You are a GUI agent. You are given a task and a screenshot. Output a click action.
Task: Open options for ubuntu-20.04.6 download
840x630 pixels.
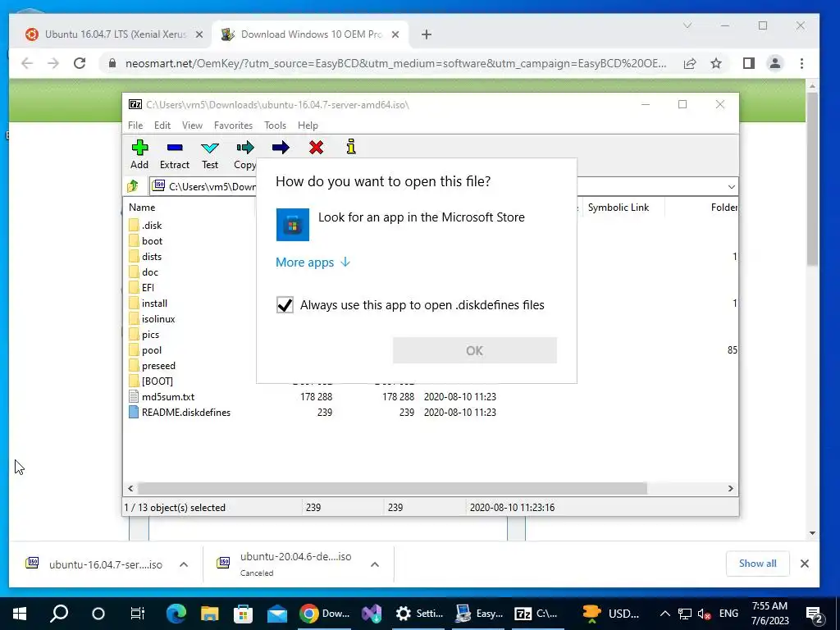pos(375,564)
